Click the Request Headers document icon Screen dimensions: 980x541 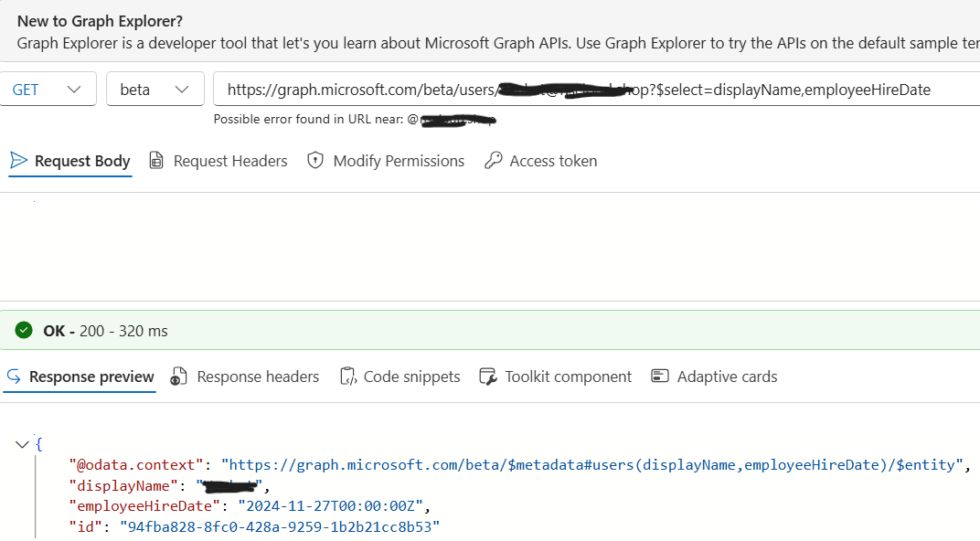tap(156, 161)
